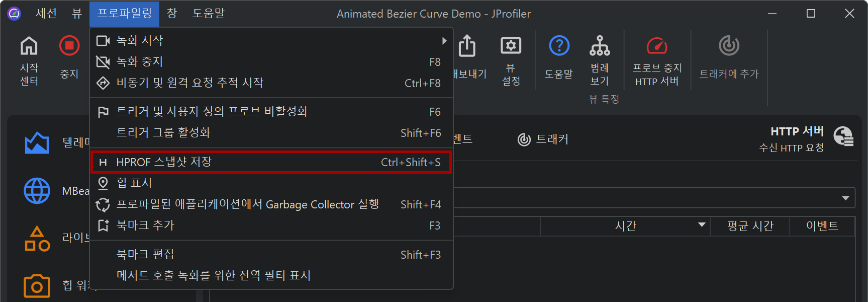The width and height of the screenshot is (868, 302).
Task: Open Telemetries chart icon in sidebar
Action: click(x=37, y=143)
